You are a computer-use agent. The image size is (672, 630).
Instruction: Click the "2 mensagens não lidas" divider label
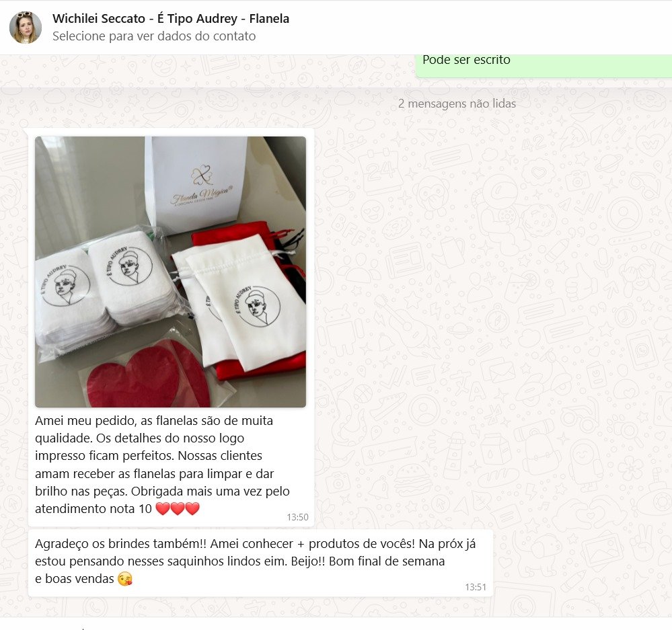coord(457,104)
